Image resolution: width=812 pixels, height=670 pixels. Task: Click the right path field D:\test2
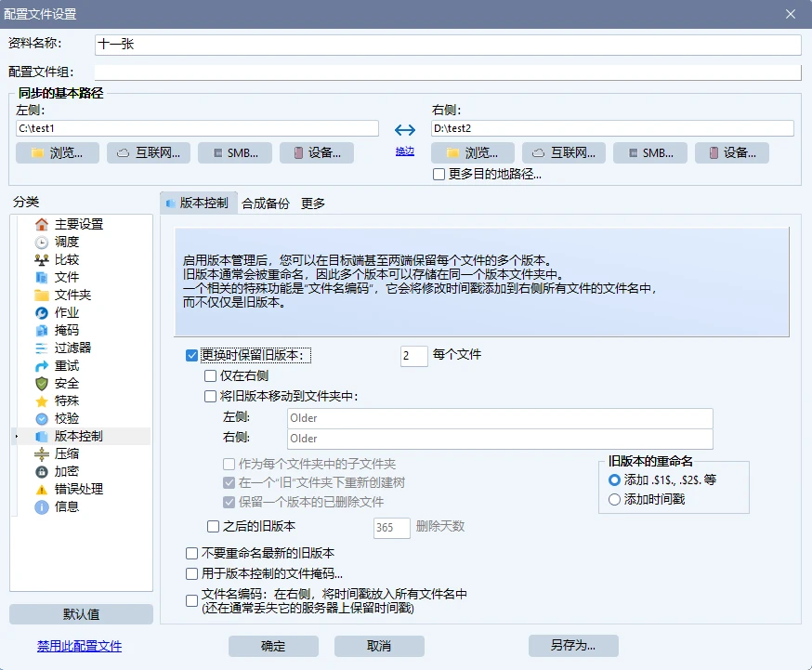612,128
